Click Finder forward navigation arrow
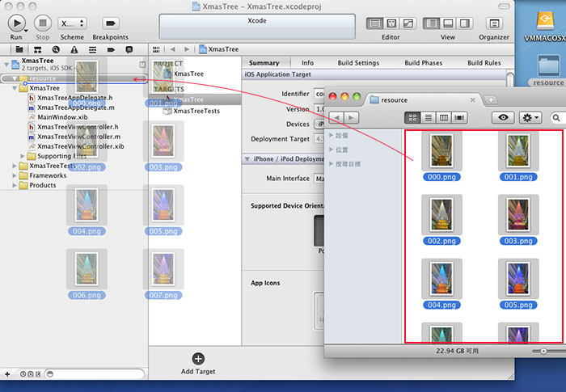This screenshot has width=566, height=392. pos(351,118)
